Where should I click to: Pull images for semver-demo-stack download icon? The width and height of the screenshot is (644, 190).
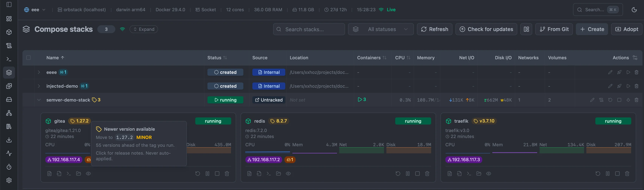628,100
